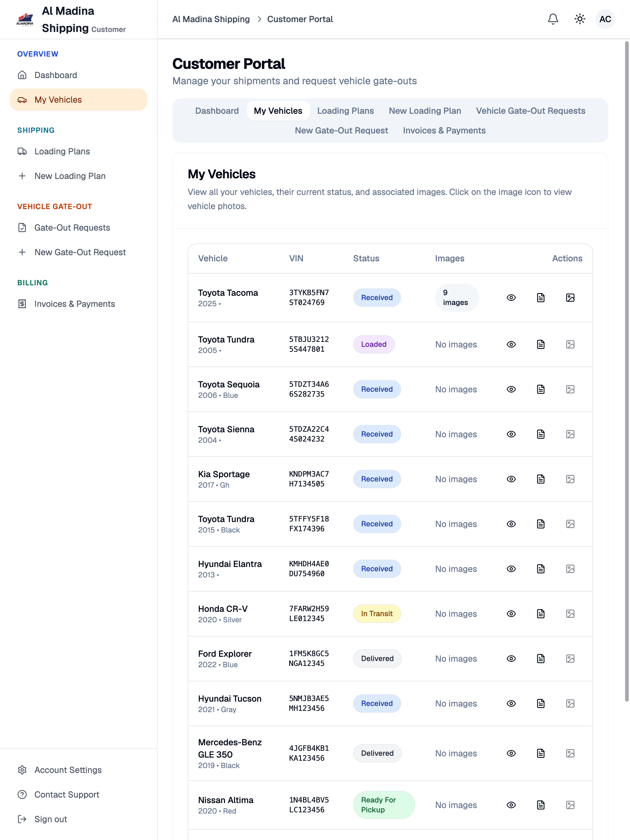630x840 pixels.
Task: Open documents icon for Honda CR-V
Action: [x=541, y=614]
